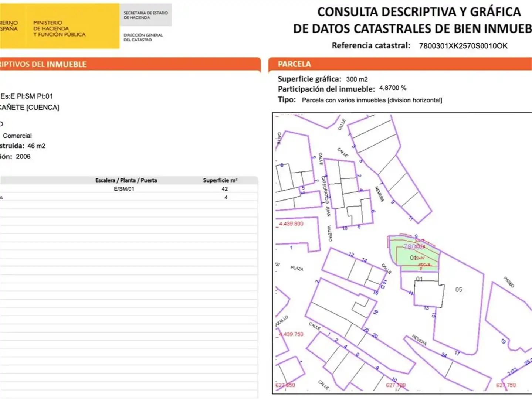Click the address line 'Es:E Pl:SM Pt:01'
This screenshot has width=532, height=399.
click(x=27, y=96)
